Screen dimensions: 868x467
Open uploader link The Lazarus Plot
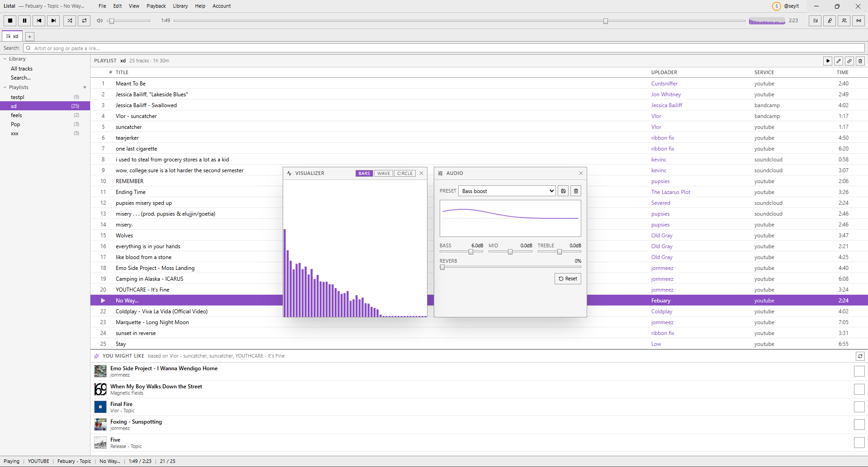coord(671,192)
